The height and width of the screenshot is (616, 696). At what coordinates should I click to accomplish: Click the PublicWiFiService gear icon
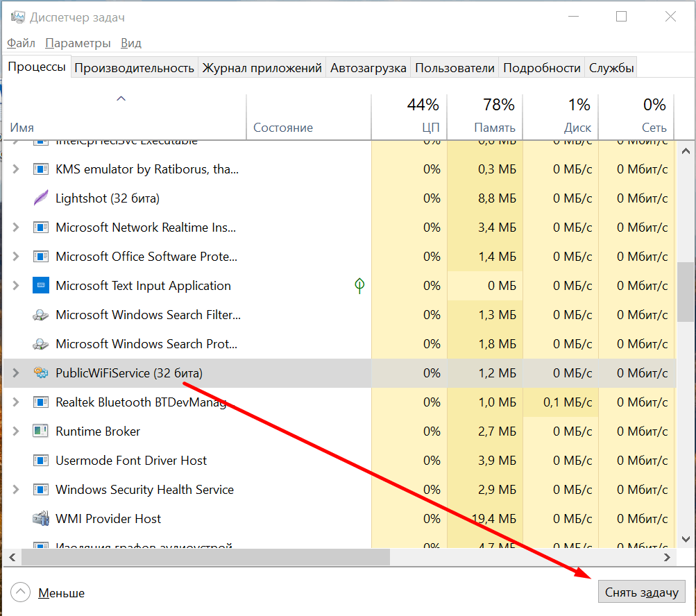point(41,373)
